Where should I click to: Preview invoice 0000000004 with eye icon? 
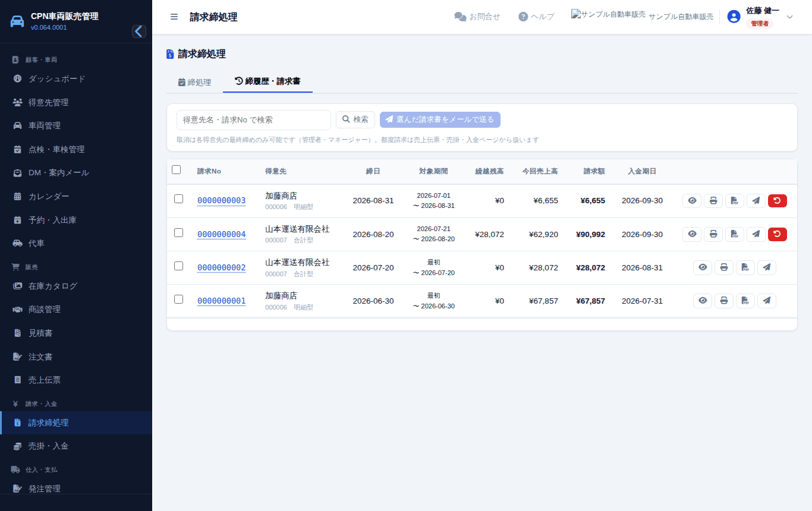click(x=692, y=234)
